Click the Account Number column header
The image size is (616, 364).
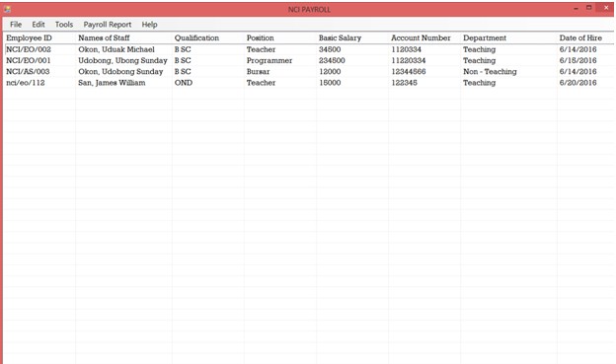coord(424,37)
